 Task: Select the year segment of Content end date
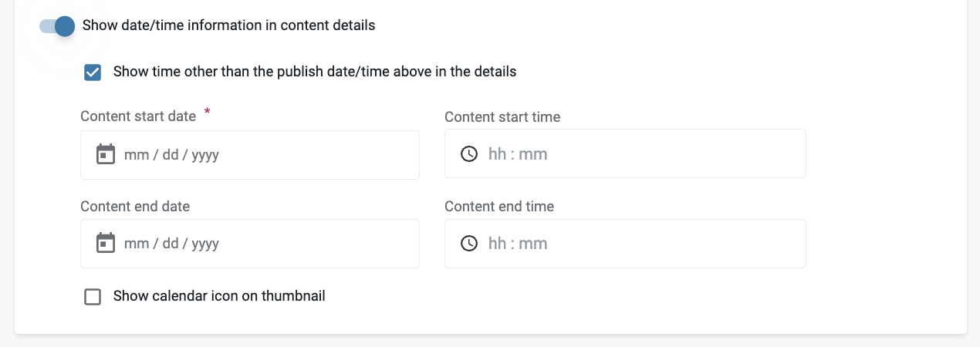click(205, 244)
